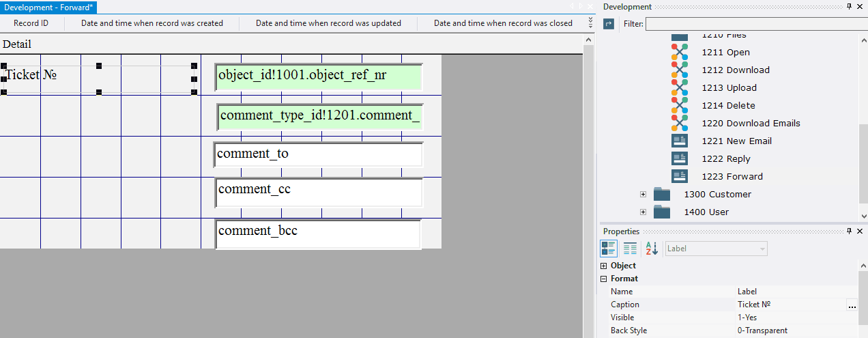Sort properties alphabetically with A-Z icon
868x338 pixels.
(651, 249)
